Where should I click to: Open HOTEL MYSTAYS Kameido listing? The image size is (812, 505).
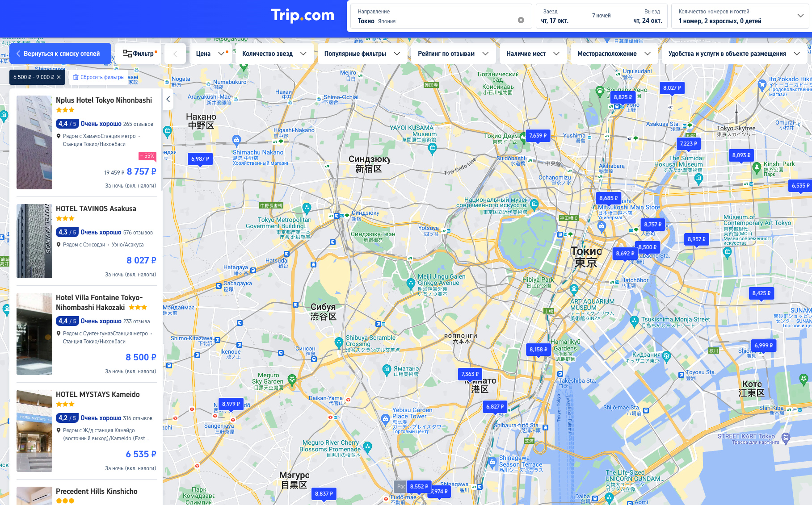[x=98, y=394]
